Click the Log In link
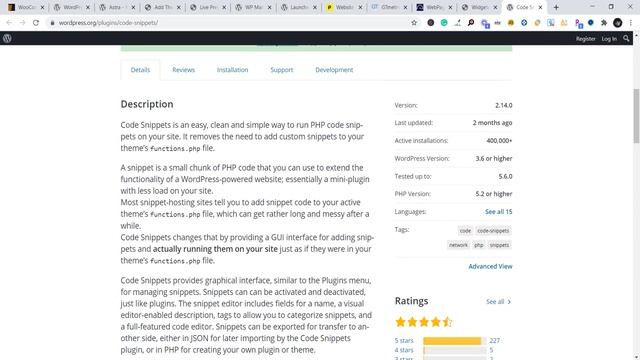The width and height of the screenshot is (640, 360). (x=609, y=39)
